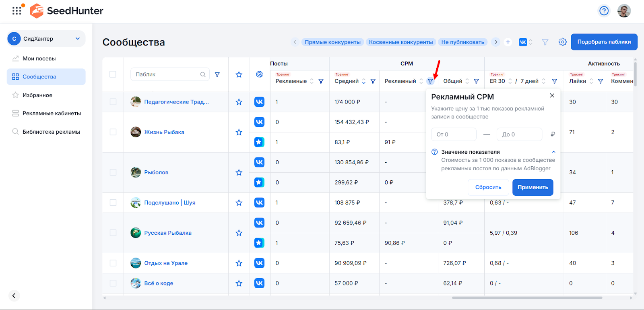
Task: Select the Педагогические Трад... row checkbox
Action: [x=113, y=102]
